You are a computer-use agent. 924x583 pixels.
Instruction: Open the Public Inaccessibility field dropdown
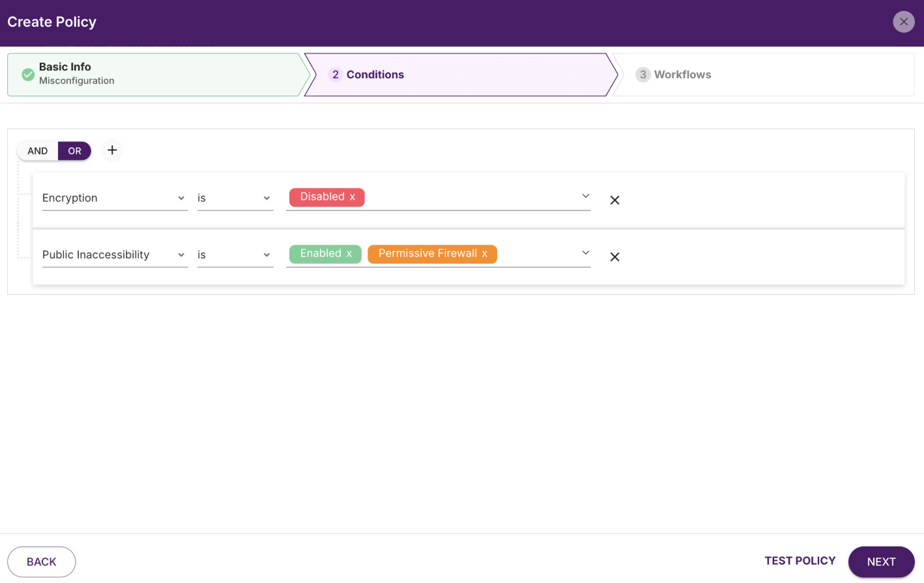tap(115, 255)
